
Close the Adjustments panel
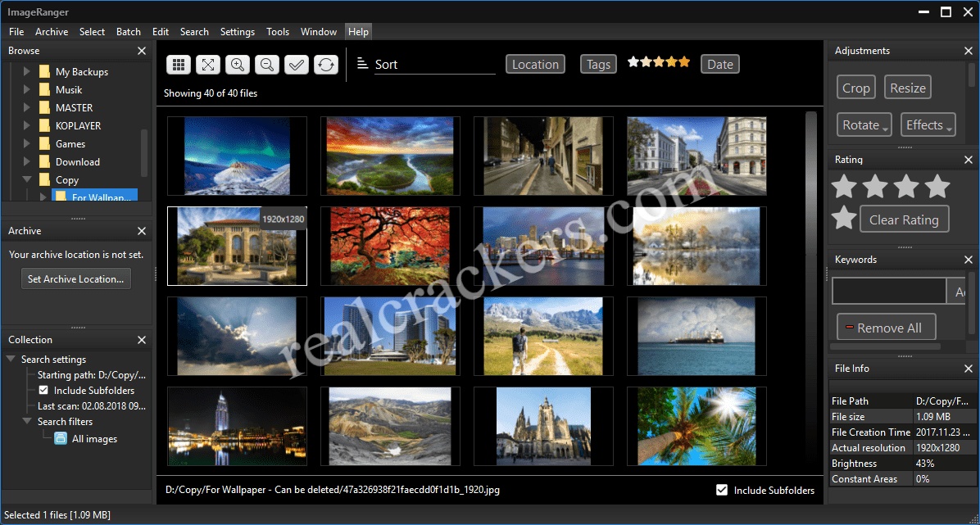coord(969,51)
